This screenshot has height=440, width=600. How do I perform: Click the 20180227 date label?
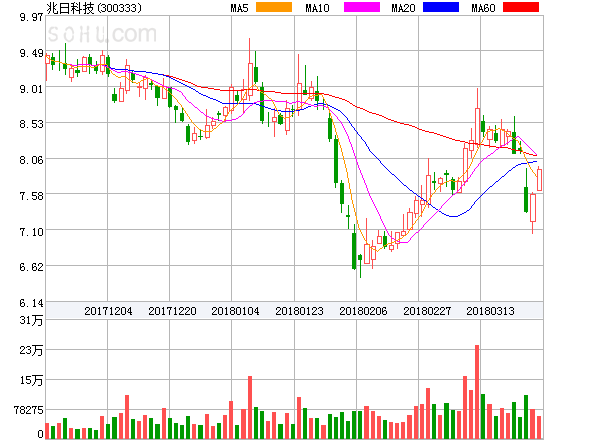coord(427,311)
